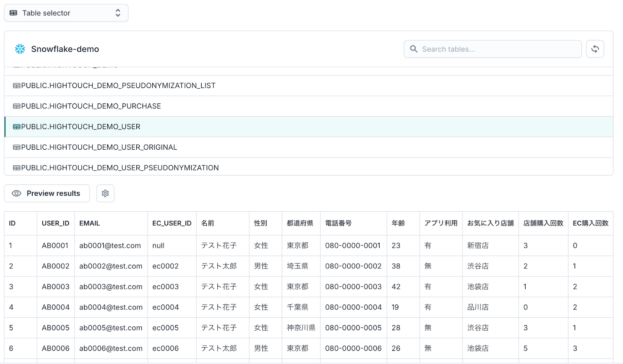Viewport: 623px width, 364px height.
Task: Click the Snowflake-demo source title
Action: [65, 49]
